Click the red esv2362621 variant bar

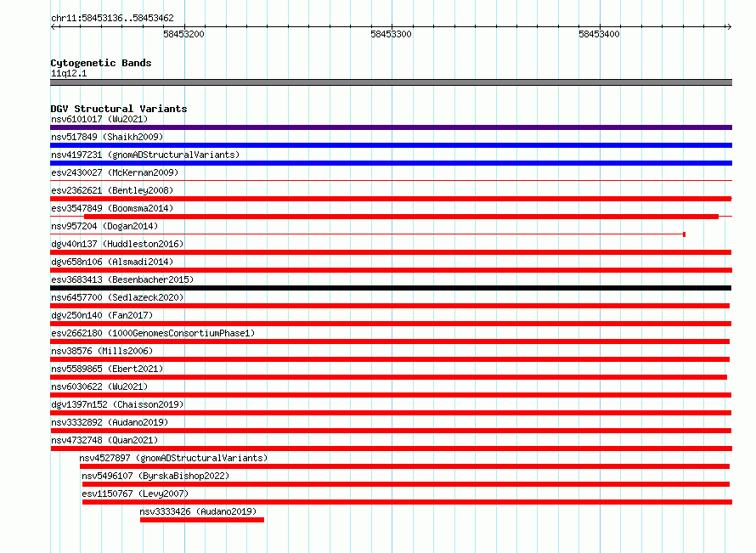click(391, 199)
